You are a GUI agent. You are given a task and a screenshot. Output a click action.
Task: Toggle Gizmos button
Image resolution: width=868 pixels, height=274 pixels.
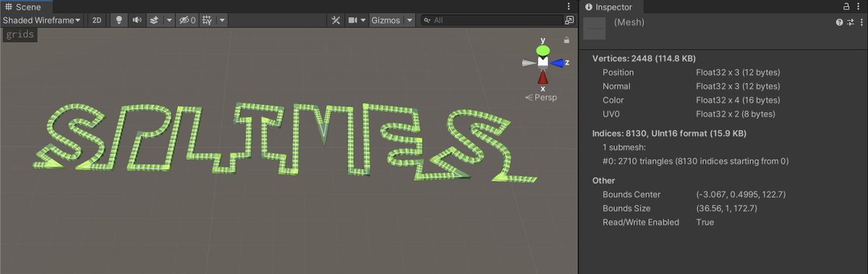click(386, 20)
